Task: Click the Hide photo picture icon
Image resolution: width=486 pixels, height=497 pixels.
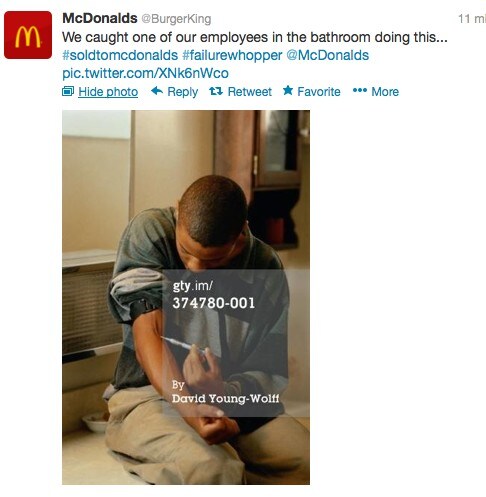Action: point(68,91)
